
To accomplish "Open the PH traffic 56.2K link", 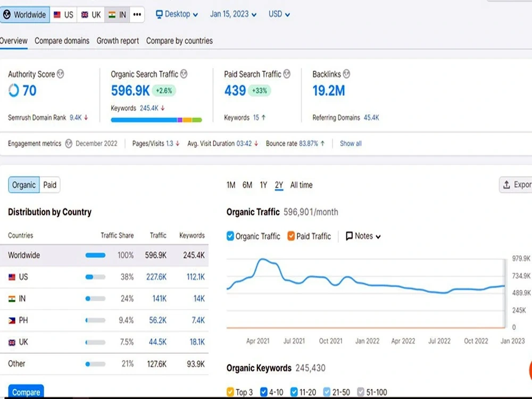I will [158, 320].
